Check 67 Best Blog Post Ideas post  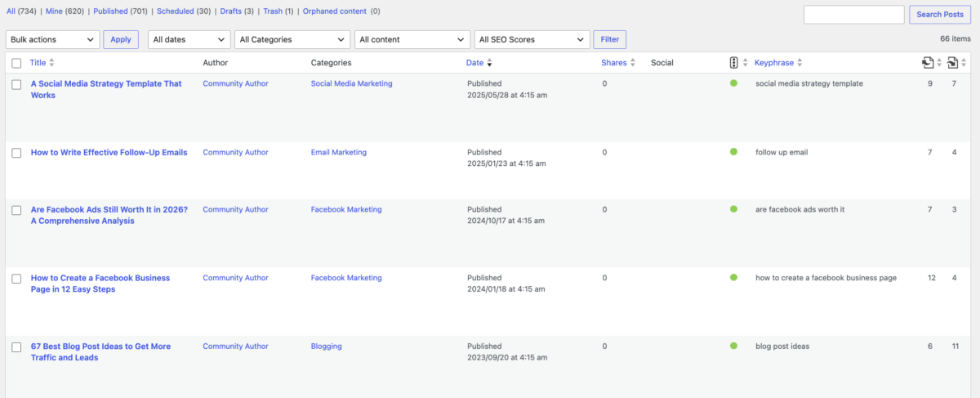point(16,347)
